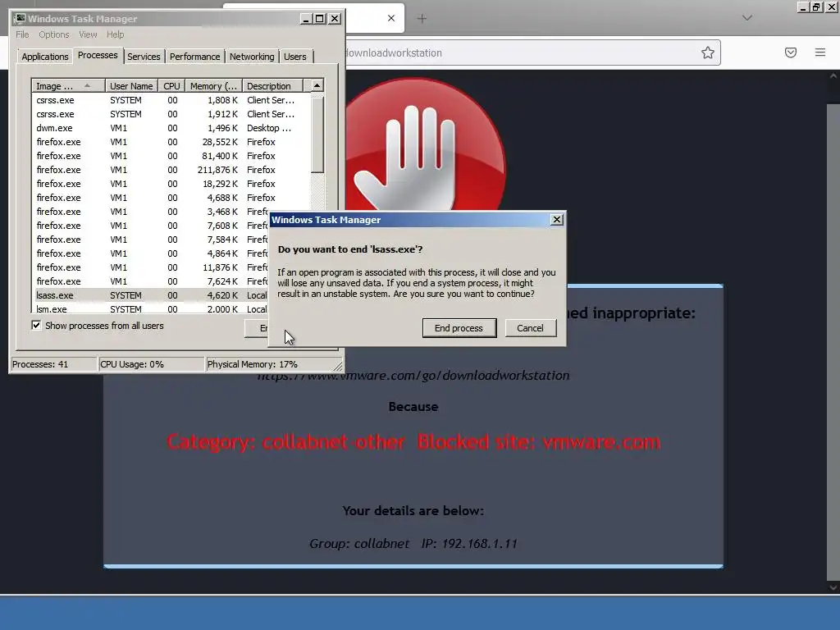Screen dimensions: 840x630
Task: Select the firefox.exe row using 211,876 K
Action: point(171,170)
